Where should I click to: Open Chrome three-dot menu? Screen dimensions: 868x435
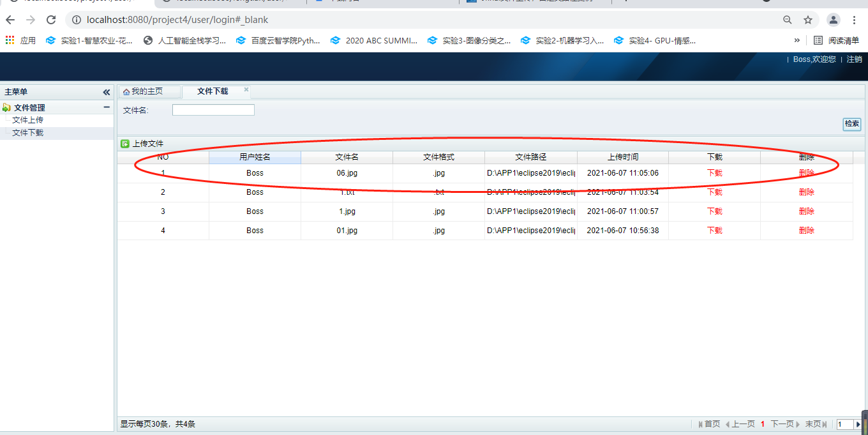(855, 20)
